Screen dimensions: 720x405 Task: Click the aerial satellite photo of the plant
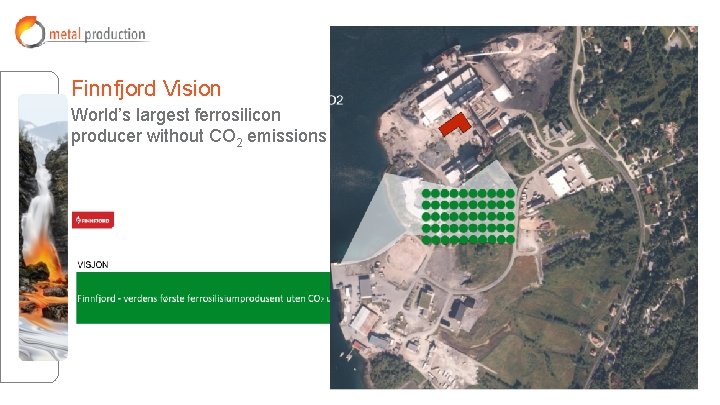click(x=514, y=208)
